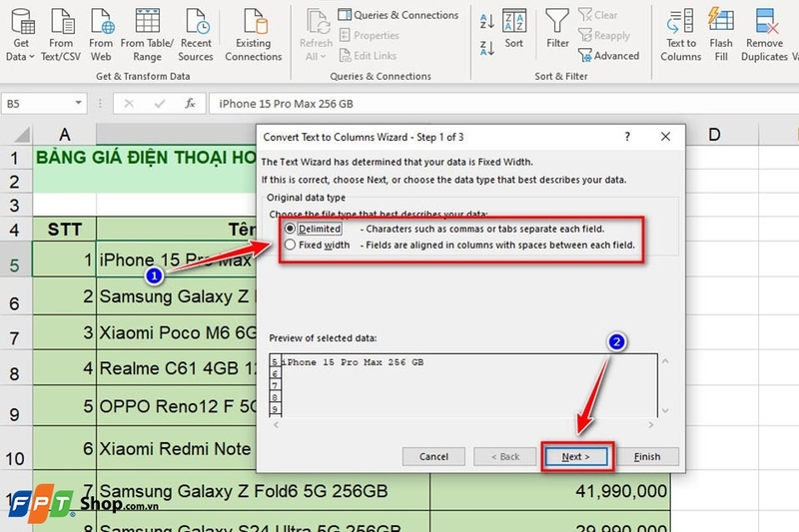Click From Text/CSV icon
Screen dimensions: 799x532
click(x=61, y=35)
